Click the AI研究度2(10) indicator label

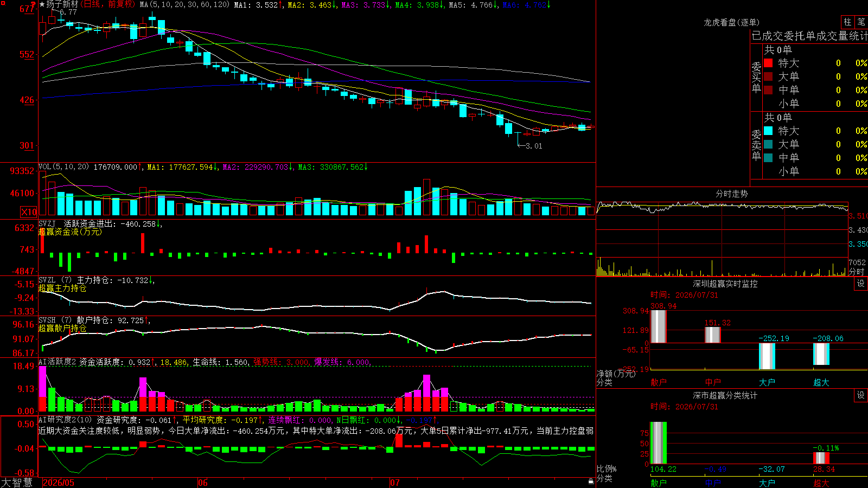tap(66, 420)
